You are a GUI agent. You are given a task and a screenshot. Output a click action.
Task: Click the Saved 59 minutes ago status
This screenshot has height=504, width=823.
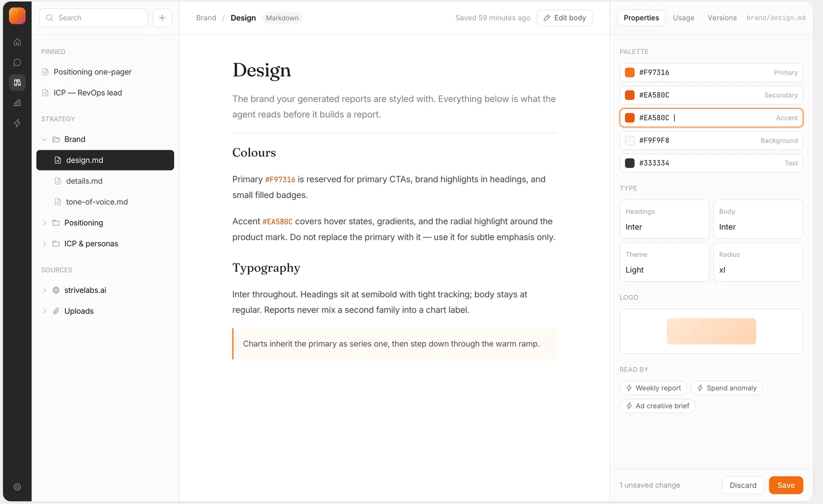[x=492, y=18]
